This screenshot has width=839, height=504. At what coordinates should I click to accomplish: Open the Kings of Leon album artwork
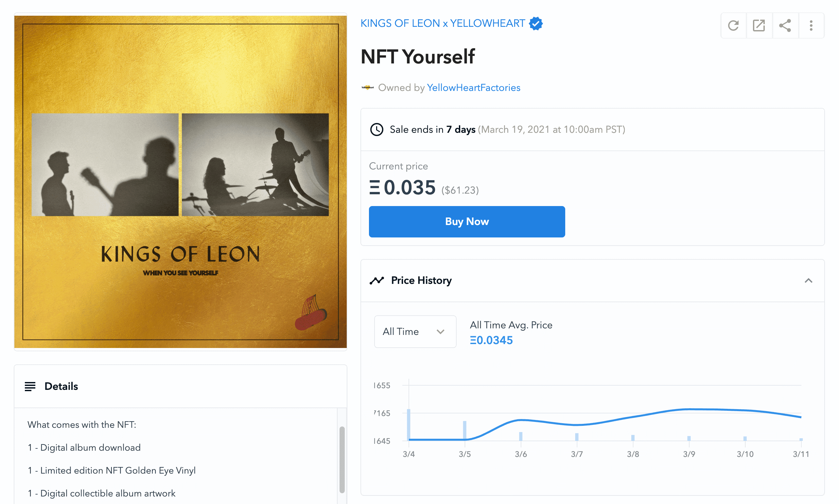click(x=180, y=182)
